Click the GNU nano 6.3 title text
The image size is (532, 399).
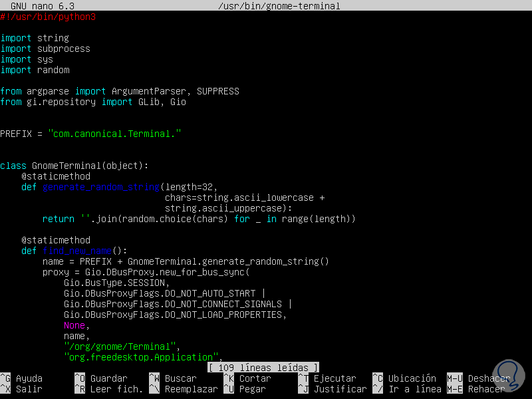pos(43,6)
